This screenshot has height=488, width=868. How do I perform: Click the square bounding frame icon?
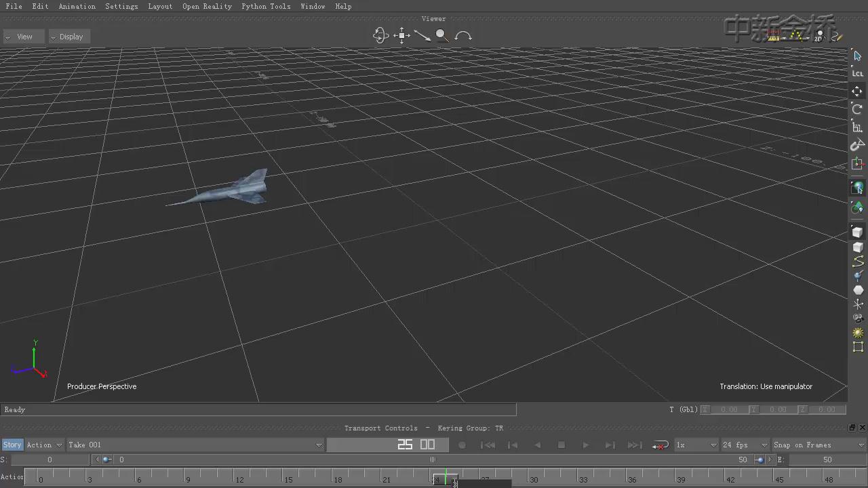(x=858, y=347)
